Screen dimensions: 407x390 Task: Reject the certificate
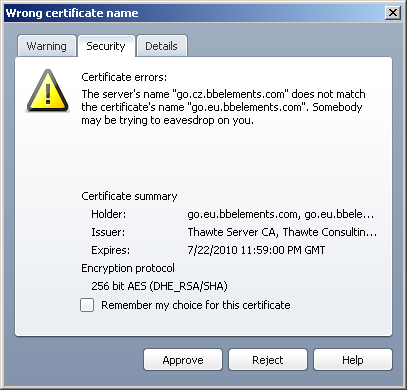[268, 360]
